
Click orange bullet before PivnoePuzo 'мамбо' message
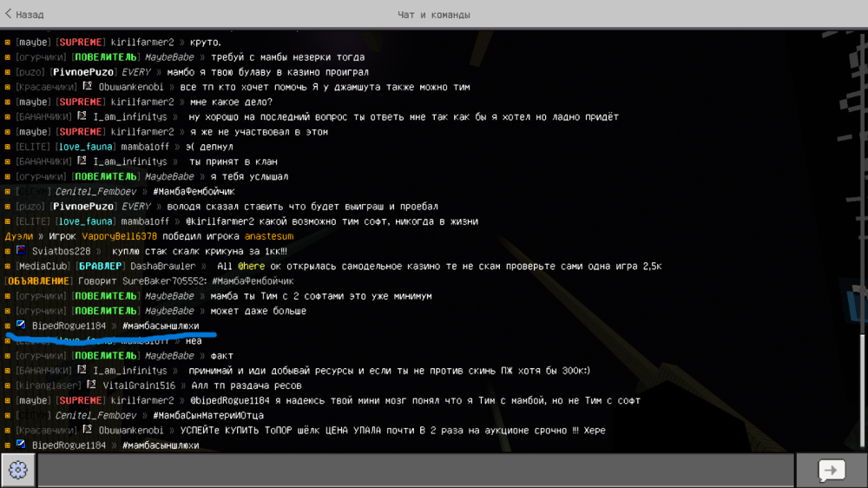click(x=7, y=72)
